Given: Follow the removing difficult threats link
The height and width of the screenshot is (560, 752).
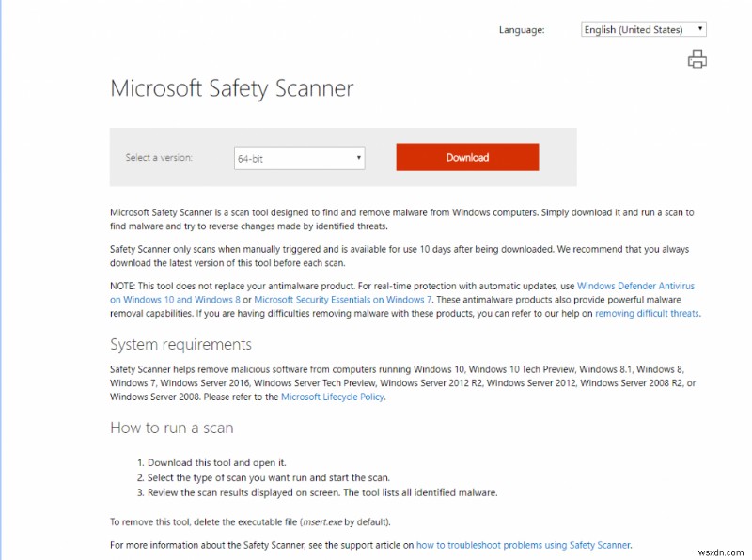Looking at the screenshot, I should (x=649, y=313).
